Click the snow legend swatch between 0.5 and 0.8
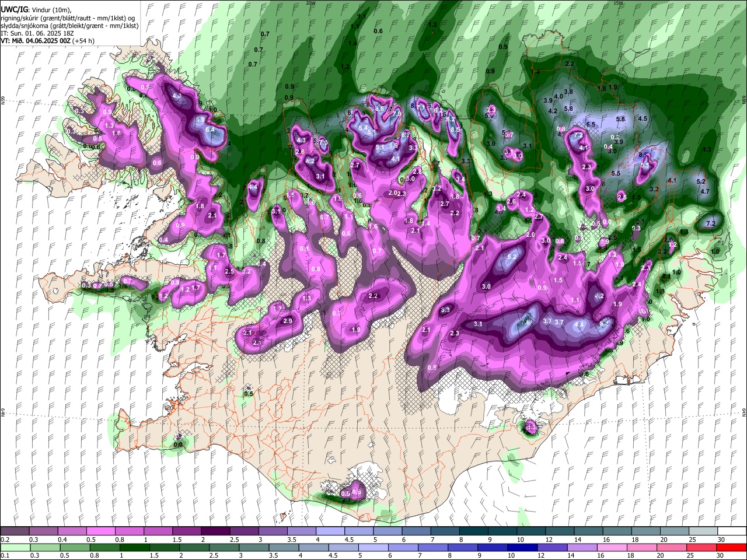Viewport: 747px width, 560px height. click(x=101, y=531)
